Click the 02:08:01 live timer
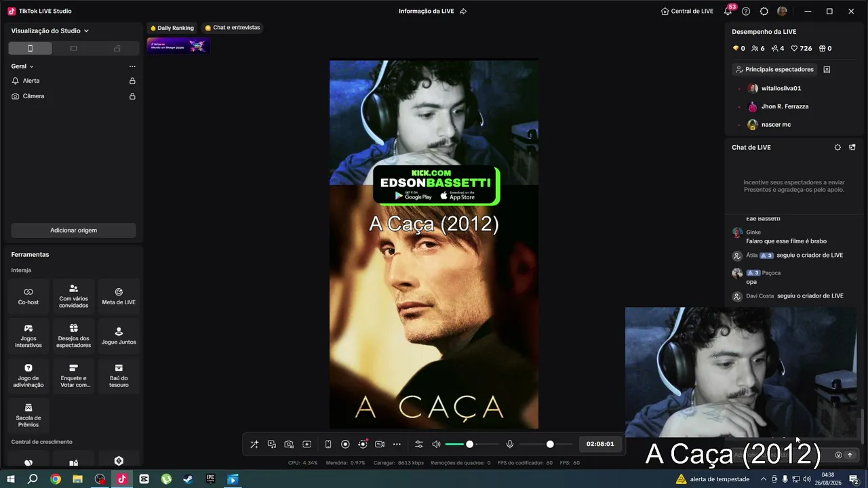The height and width of the screenshot is (488, 868). tap(600, 444)
